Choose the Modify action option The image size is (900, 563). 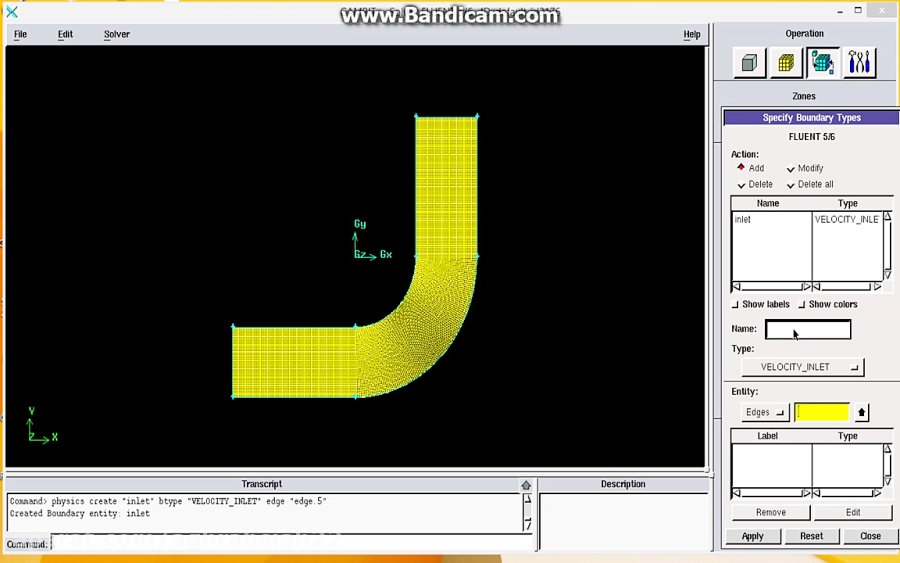(791, 169)
